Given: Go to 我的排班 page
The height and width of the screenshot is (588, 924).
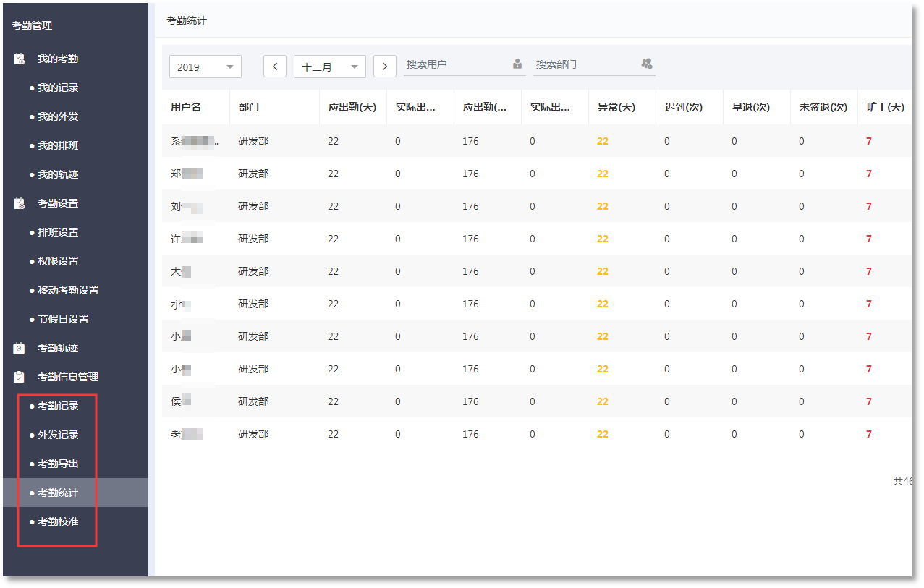Looking at the screenshot, I should click(58, 145).
